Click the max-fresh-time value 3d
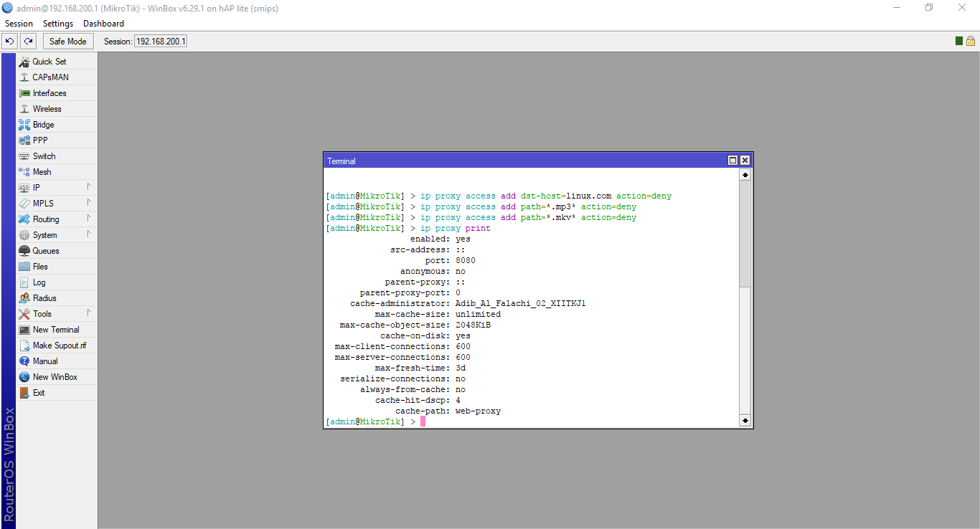This screenshot has height=529, width=980. tap(461, 368)
